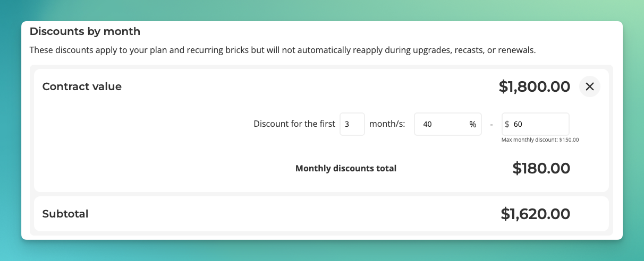
Task: Click the $1,620.00 subtotal amount
Action: pyautogui.click(x=536, y=214)
